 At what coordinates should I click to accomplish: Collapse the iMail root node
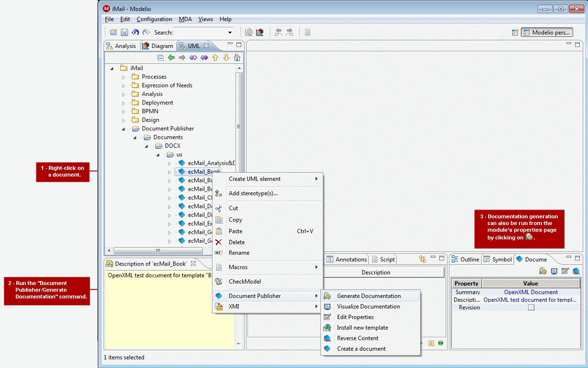112,68
